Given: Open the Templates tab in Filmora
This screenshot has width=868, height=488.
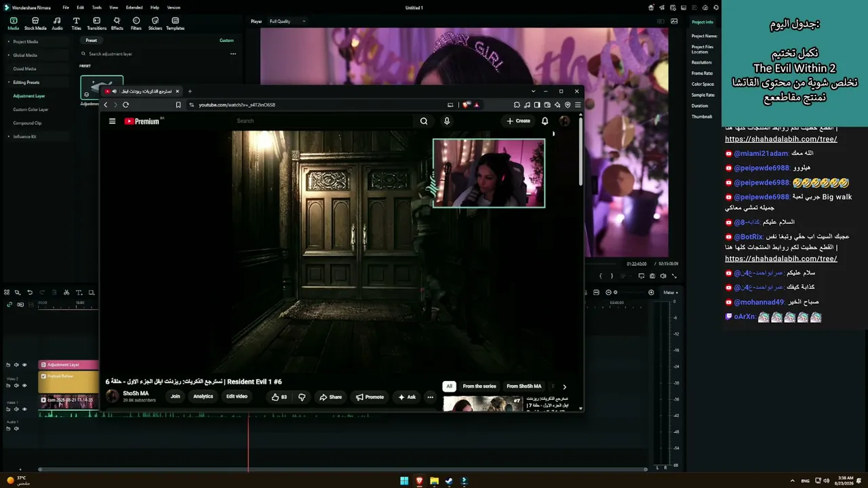Looking at the screenshot, I should coord(175,24).
